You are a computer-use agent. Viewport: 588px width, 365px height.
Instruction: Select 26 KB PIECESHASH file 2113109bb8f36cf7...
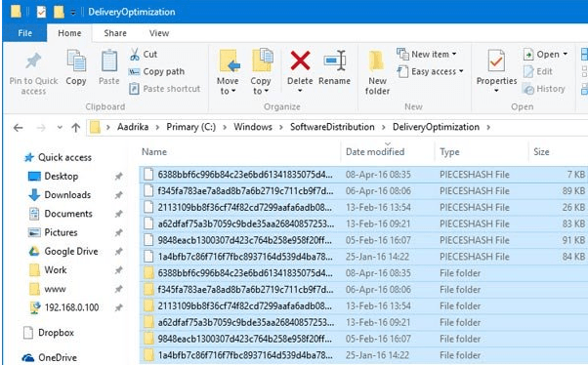tap(363, 208)
